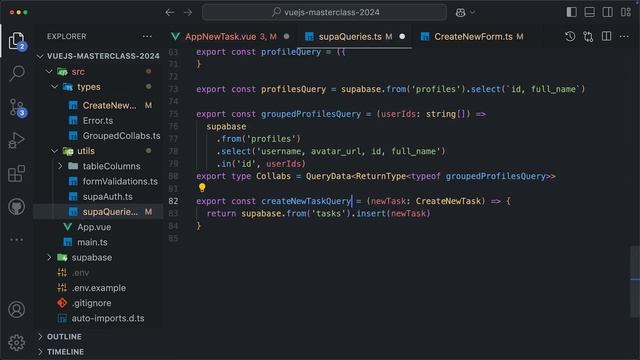Go forward with the right arrow

[188, 13]
